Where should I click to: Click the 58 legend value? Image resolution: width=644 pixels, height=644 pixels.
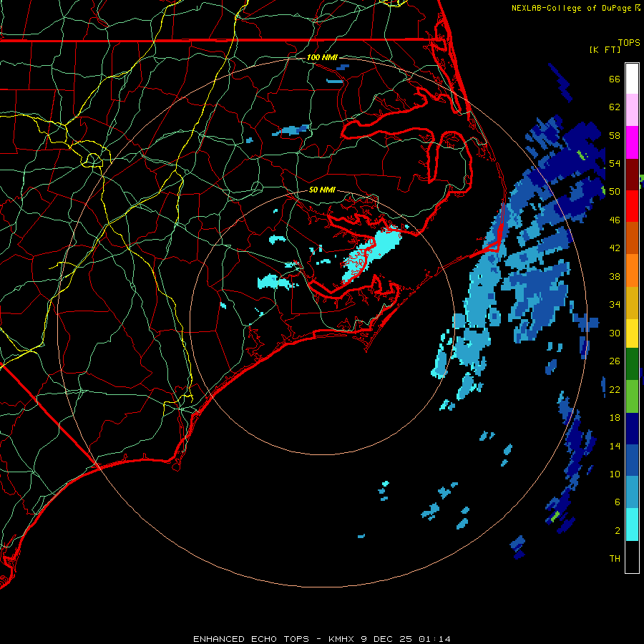coord(615,135)
